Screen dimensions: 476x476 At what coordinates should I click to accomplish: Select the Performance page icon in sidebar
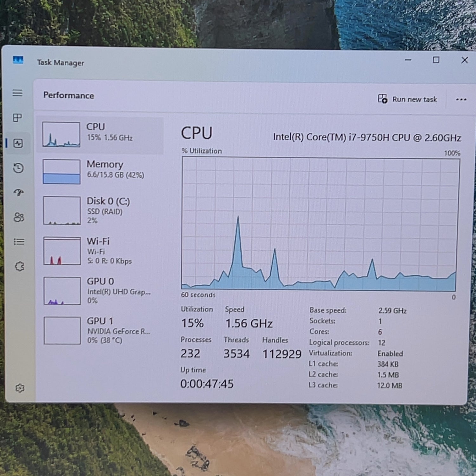[18, 143]
